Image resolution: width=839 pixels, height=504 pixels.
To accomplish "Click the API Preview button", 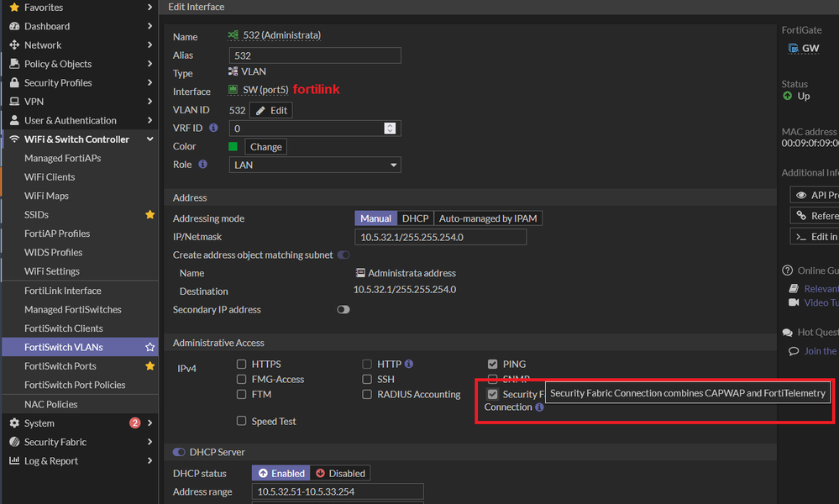I will (816, 195).
